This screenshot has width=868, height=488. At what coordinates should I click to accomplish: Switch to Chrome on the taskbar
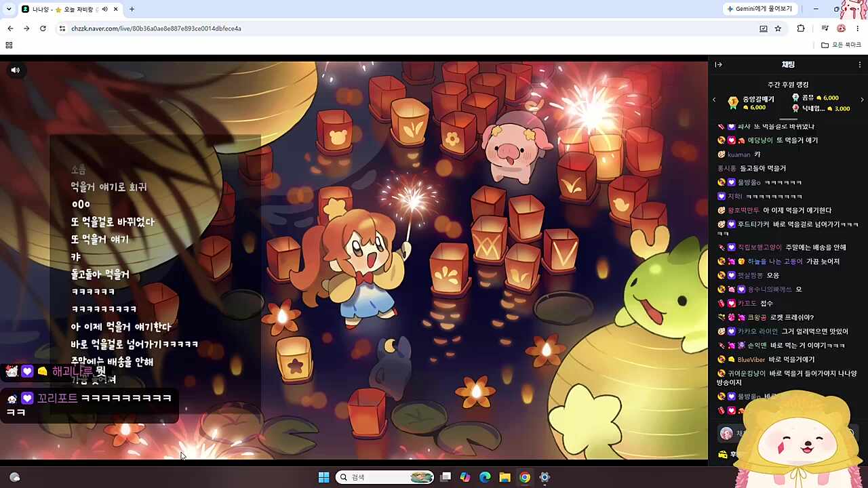click(524, 477)
